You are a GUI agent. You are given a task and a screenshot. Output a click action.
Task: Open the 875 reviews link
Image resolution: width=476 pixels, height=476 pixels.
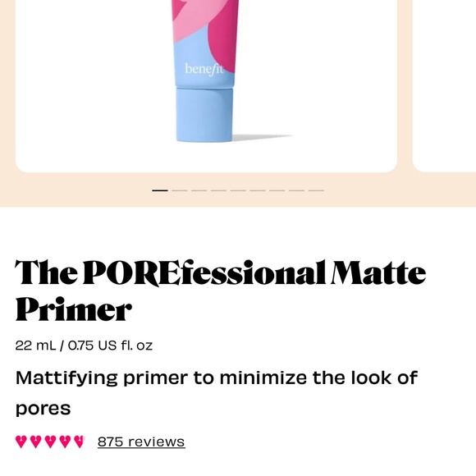click(141, 442)
